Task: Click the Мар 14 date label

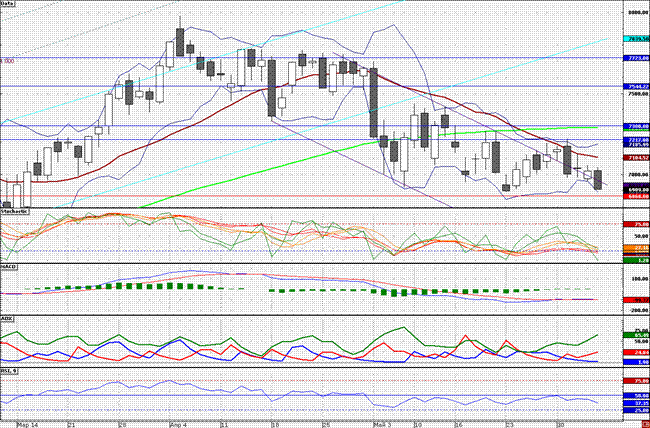Action: click(x=28, y=425)
